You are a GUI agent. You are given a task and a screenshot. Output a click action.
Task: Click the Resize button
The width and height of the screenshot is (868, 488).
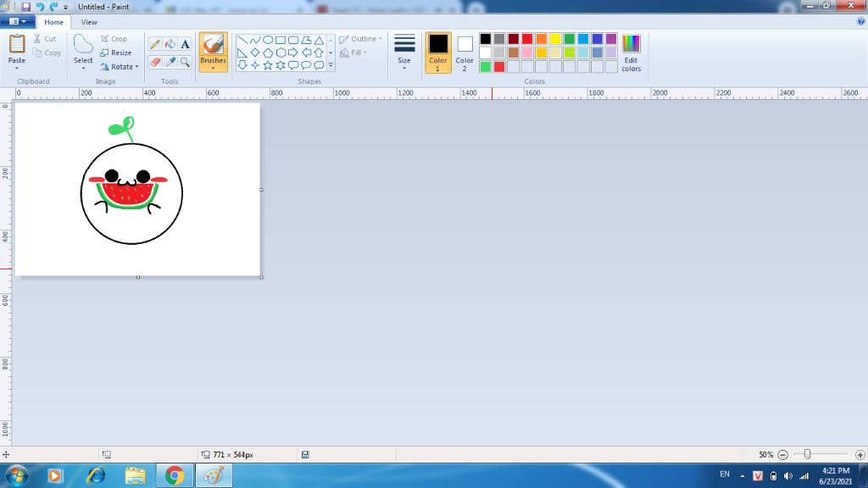tap(116, 53)
